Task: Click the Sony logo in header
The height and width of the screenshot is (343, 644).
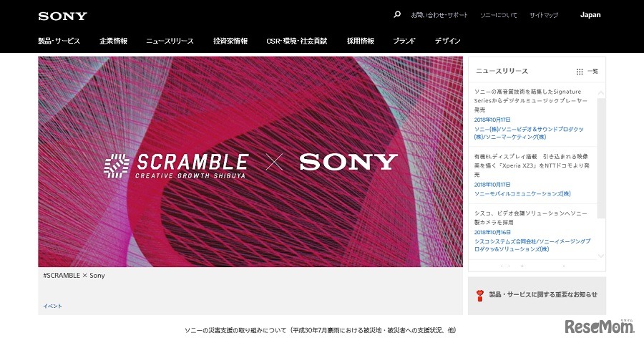Action: (x=63, y=16)
